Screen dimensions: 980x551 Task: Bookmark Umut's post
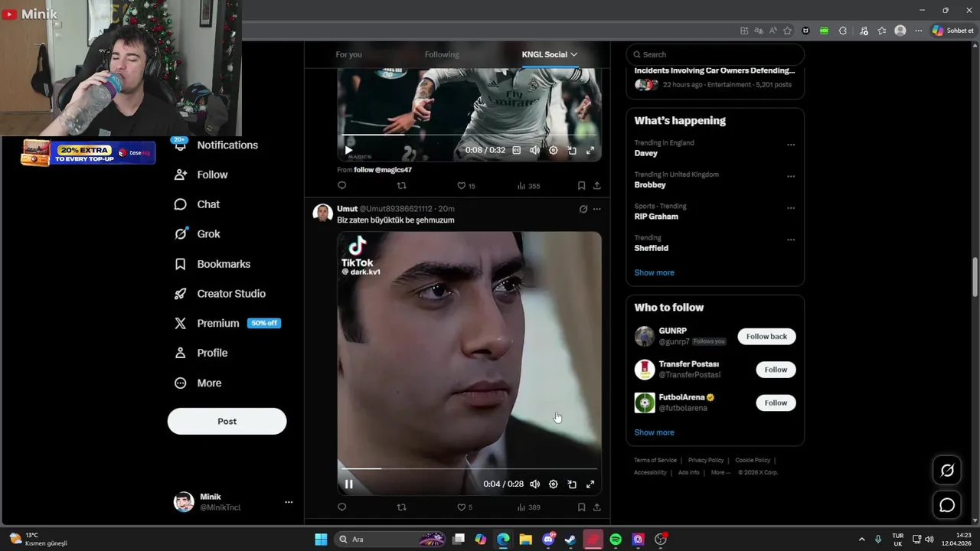[581, 507]
